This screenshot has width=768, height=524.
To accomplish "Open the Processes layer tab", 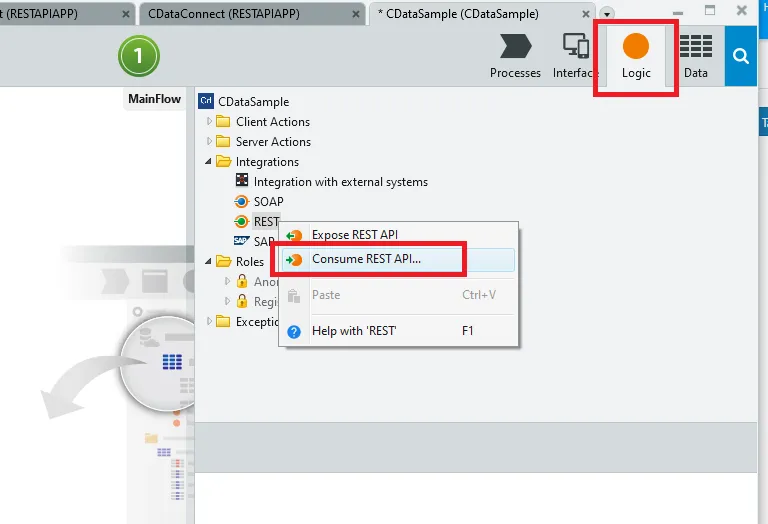I will click(515, 55).
